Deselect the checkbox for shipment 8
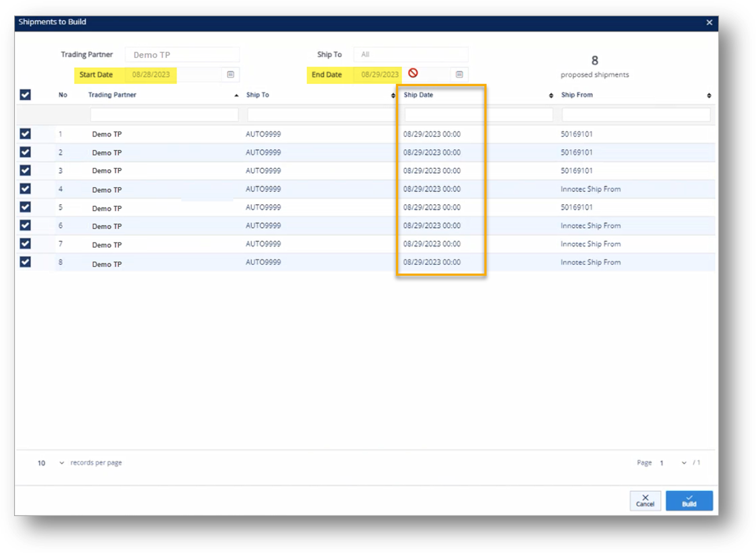 tap(26, 261)
